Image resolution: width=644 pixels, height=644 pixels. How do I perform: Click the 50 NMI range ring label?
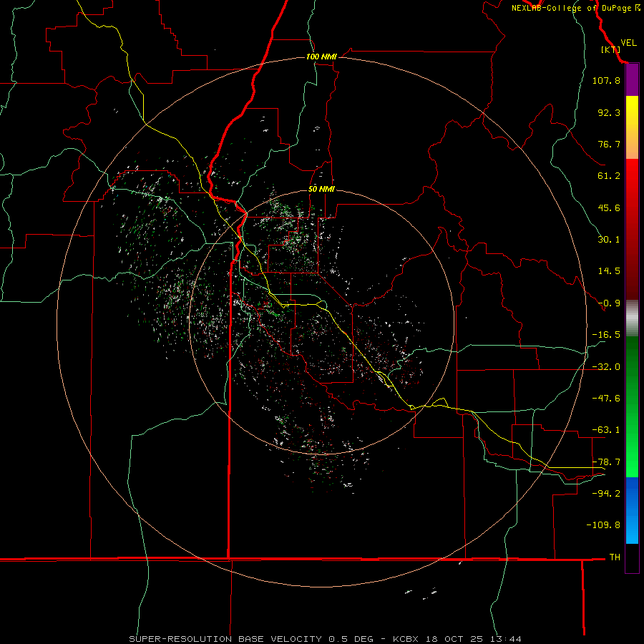pos(321,189)
